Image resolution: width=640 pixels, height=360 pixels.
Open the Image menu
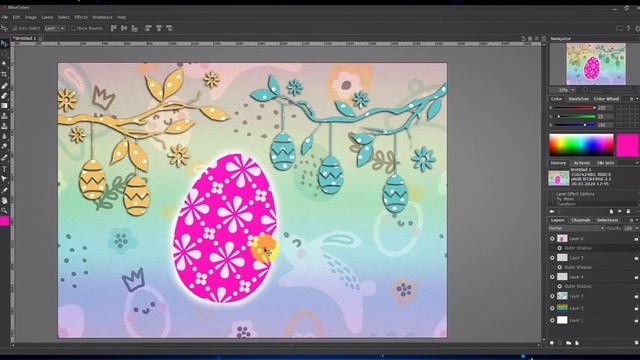pos(31,17)
